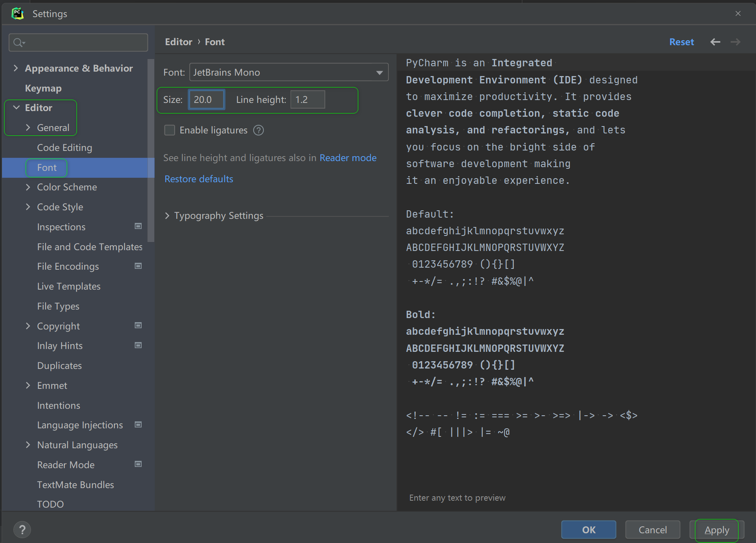Screen dimensions: 756x543
Task: Click project-level icon next to File Encodings
Action: click(138, 266)
